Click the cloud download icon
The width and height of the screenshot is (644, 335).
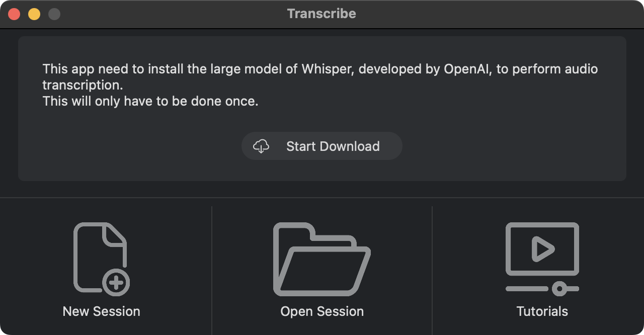(x=261, y=146)
